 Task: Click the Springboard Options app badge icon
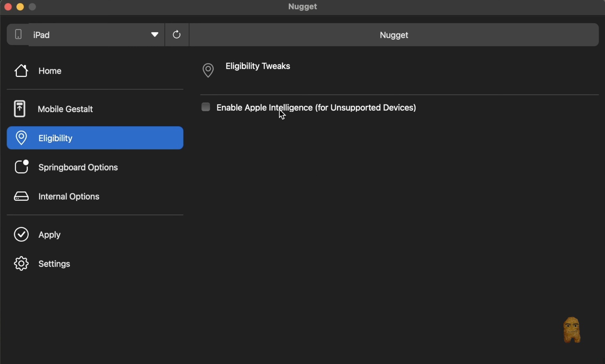tap(22, 167)
